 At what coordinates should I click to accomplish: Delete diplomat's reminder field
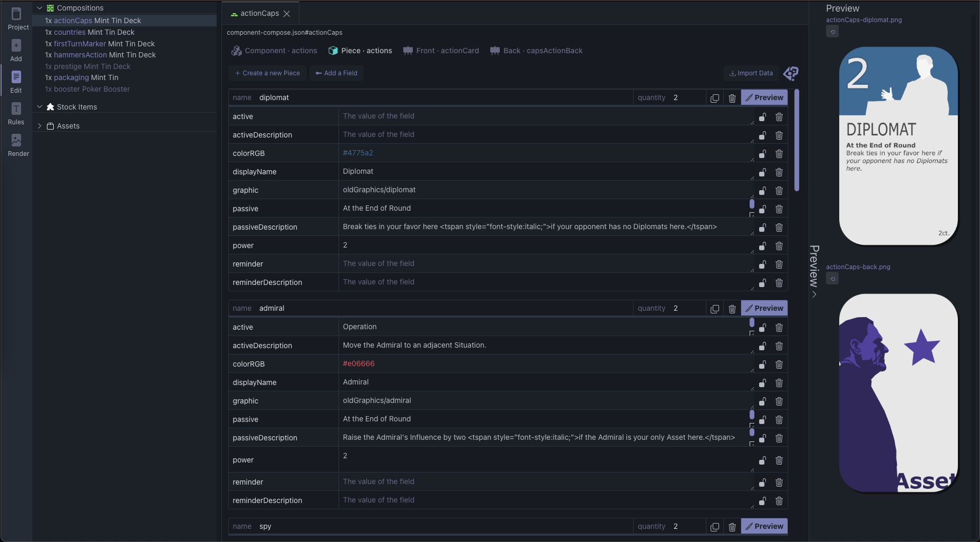779,264
